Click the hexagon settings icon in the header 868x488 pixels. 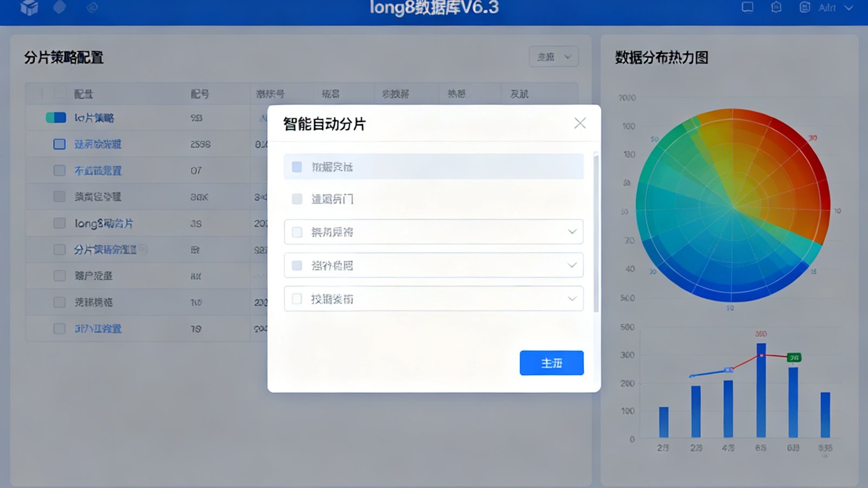tap(776, 7)
